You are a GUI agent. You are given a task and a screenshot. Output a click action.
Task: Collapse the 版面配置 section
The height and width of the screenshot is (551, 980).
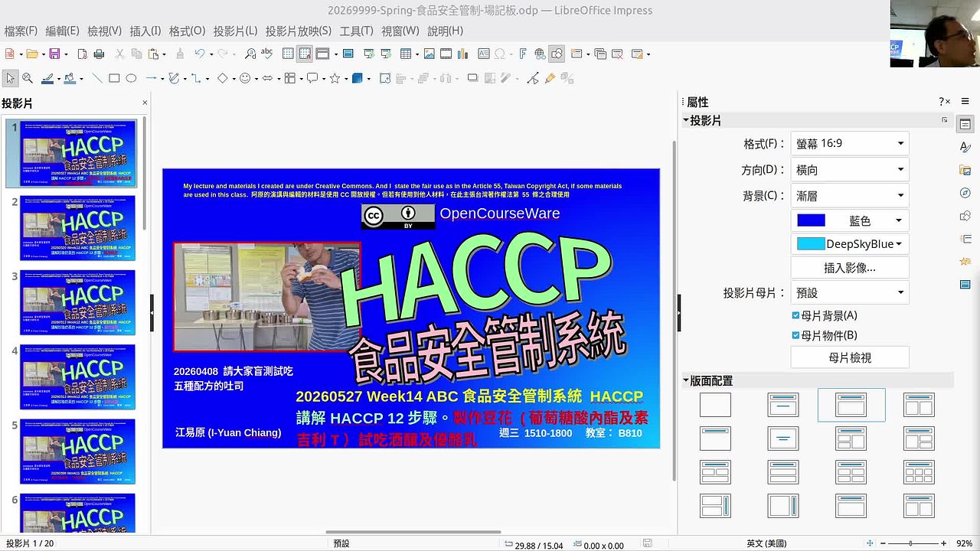point(686,380)
